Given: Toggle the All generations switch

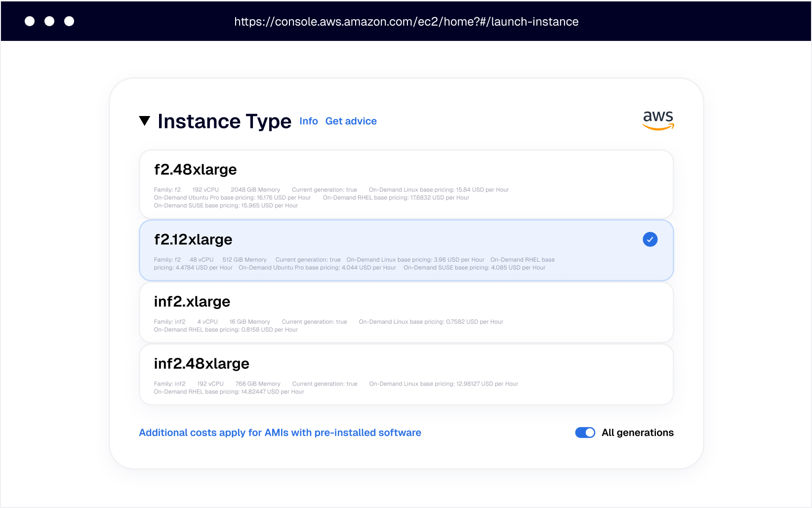Looking at the screenshot, I should [585, 433].
